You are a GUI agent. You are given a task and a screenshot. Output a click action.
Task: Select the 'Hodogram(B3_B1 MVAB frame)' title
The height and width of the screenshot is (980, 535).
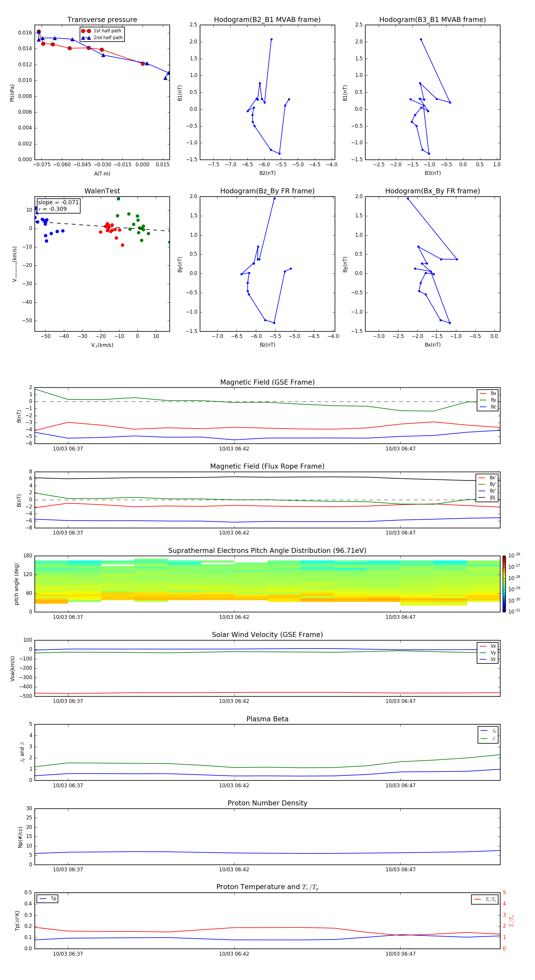(x=432, y=20)
